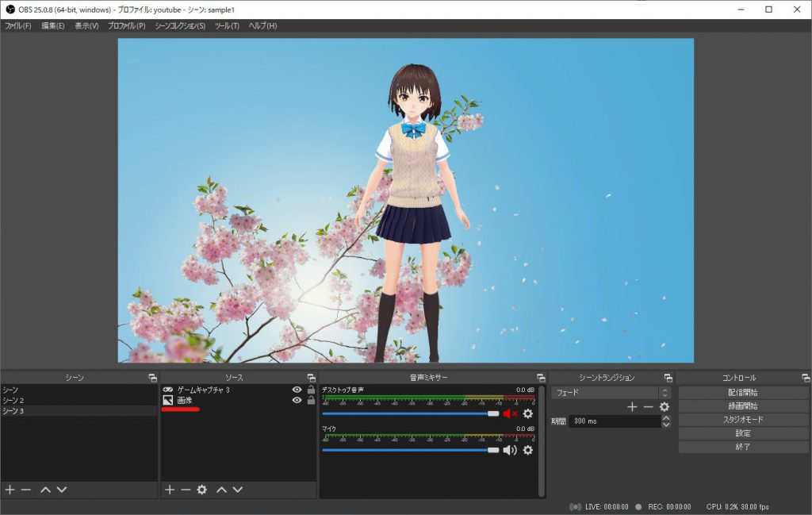Open デスクトップ音声 audio settings gear
The width and height of the screenshot is (812, 515).
tap(527, 413)
